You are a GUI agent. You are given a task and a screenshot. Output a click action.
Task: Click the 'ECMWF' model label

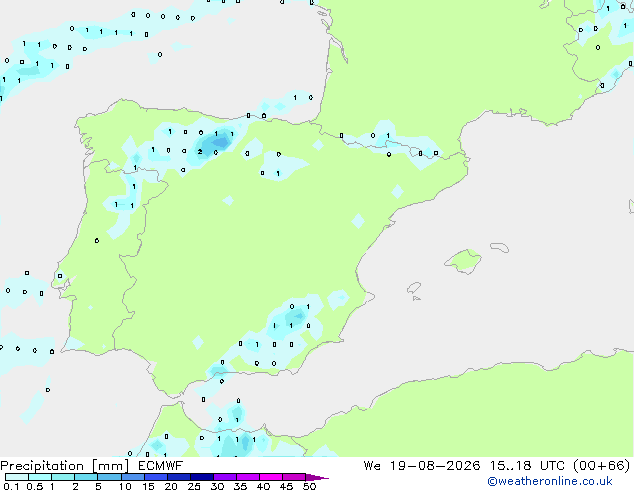click(x=161, y=465)
